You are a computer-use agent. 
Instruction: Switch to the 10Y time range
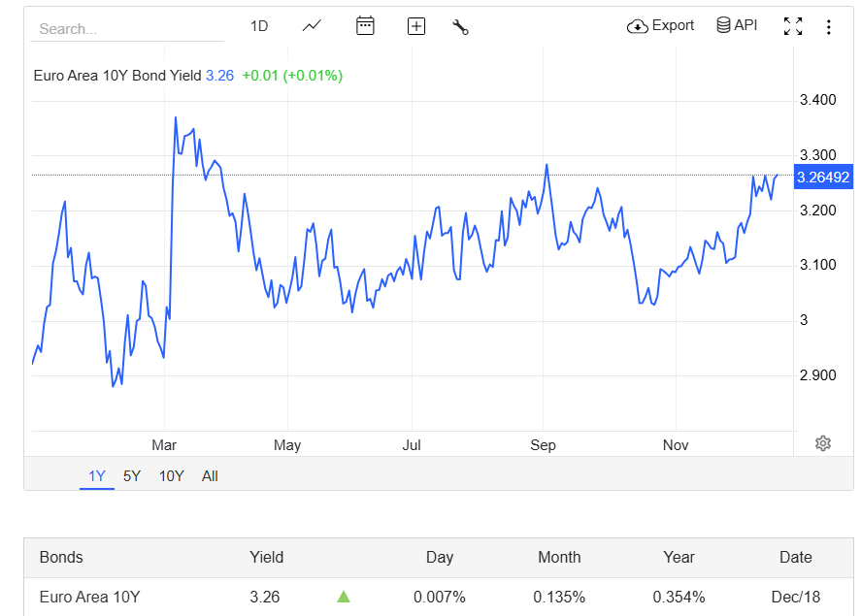coord(171,475)
